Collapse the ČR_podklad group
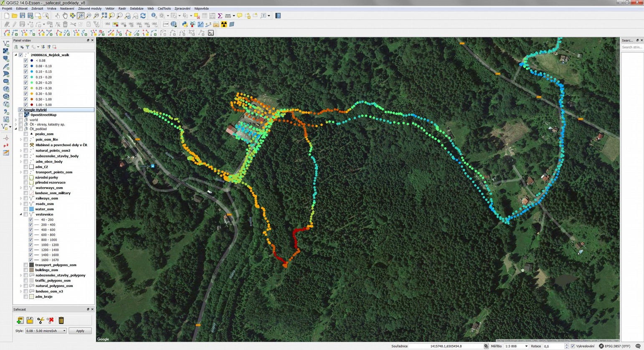644x350 pixels. tap(16, 129)
